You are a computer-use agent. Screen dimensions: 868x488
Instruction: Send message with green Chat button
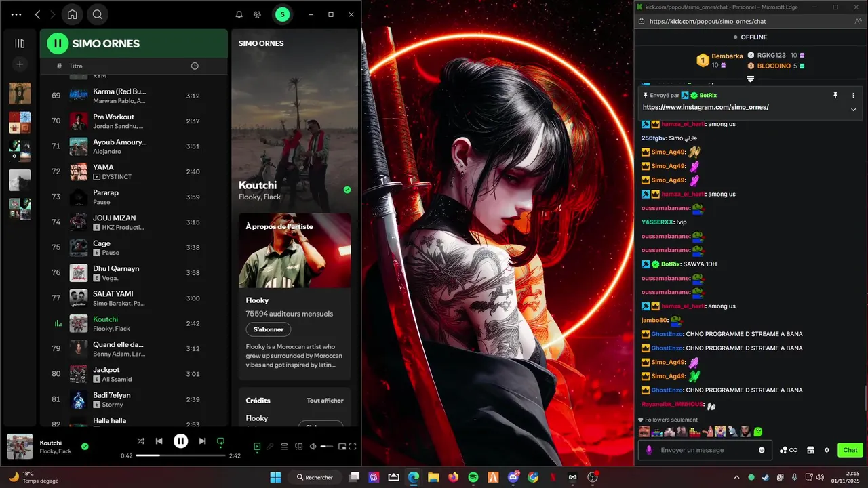850,450
